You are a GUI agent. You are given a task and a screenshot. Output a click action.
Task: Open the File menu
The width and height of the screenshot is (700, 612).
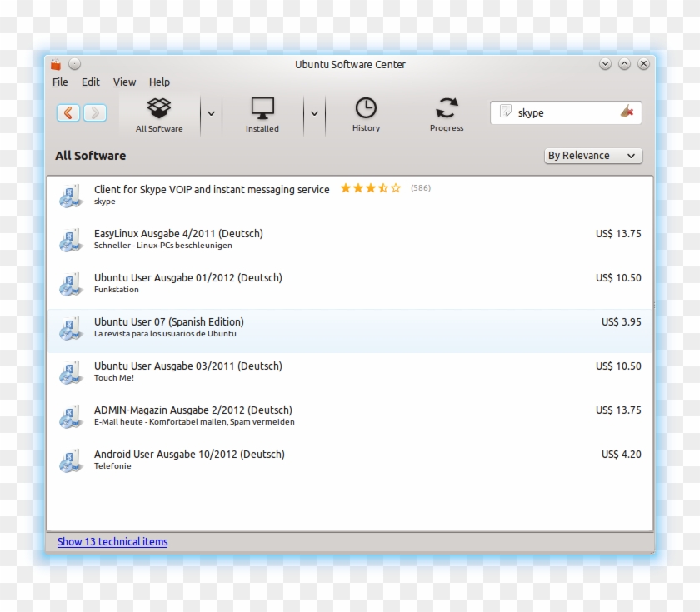pyautogui.click(x=60, y=82)
